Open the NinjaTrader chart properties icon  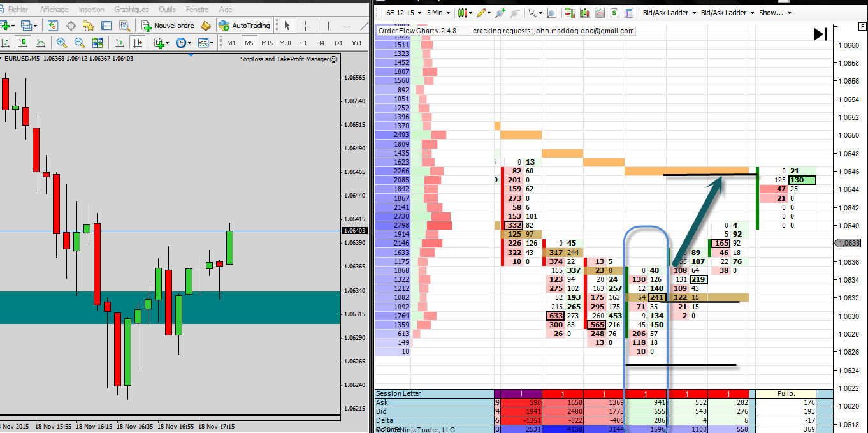click(629, 12)
